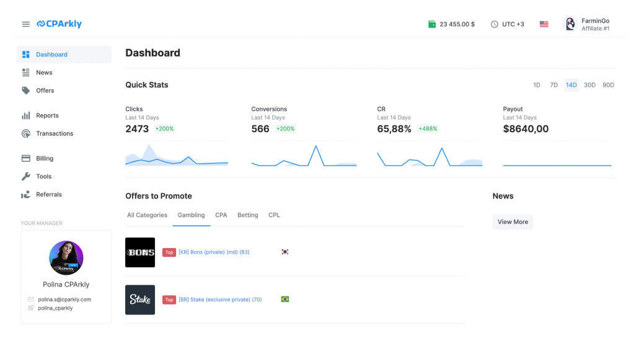Open Offers via tag icon

pyautogui.click(x=26, y=91)
